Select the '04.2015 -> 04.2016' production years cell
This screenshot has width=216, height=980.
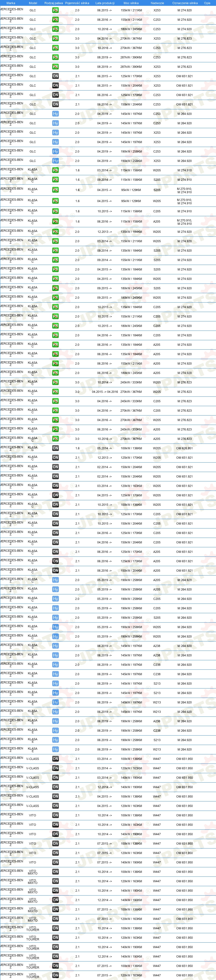coord(105,392)
